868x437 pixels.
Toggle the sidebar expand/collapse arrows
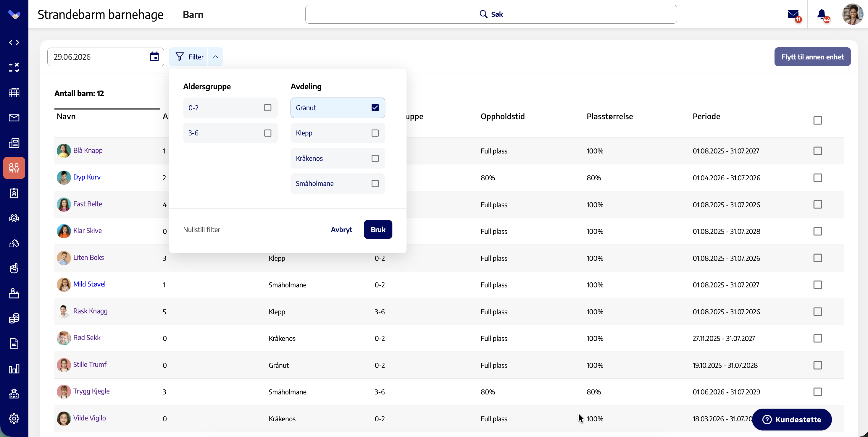coord(14,42)
